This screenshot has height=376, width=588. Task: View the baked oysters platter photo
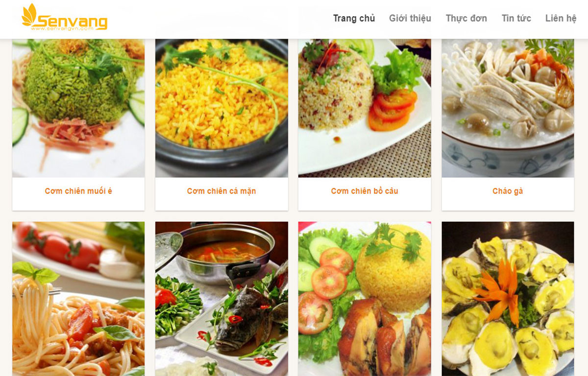(x=508, y=299)
